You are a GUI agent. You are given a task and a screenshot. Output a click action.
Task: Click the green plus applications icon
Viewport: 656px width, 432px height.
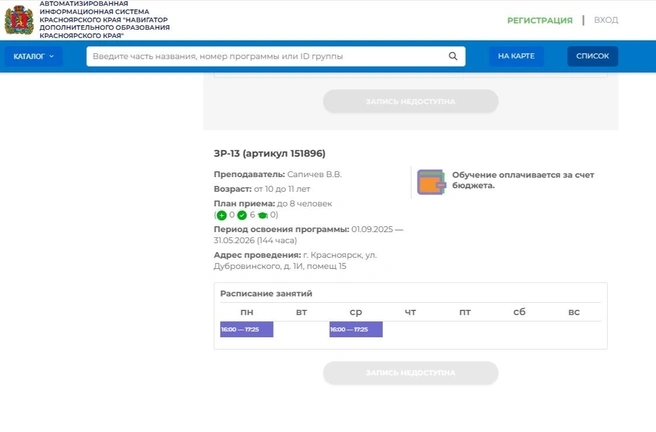(x=222, y=215)
